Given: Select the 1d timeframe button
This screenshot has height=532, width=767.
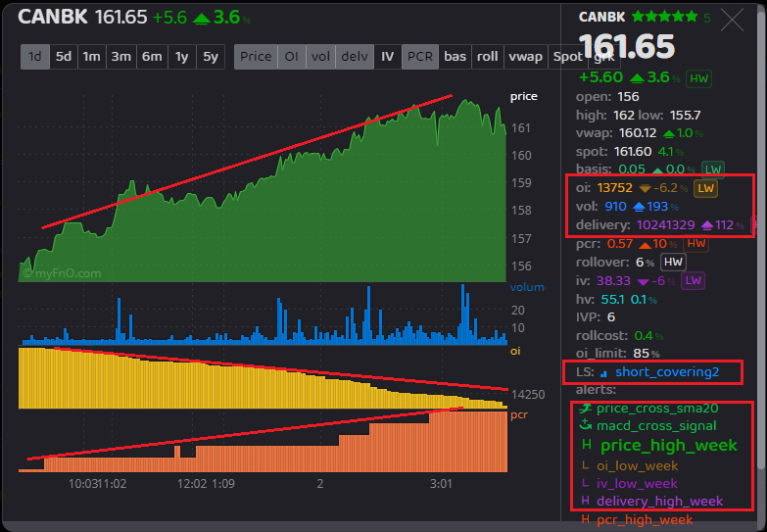Looking at the screenshot, I should 34,57.
